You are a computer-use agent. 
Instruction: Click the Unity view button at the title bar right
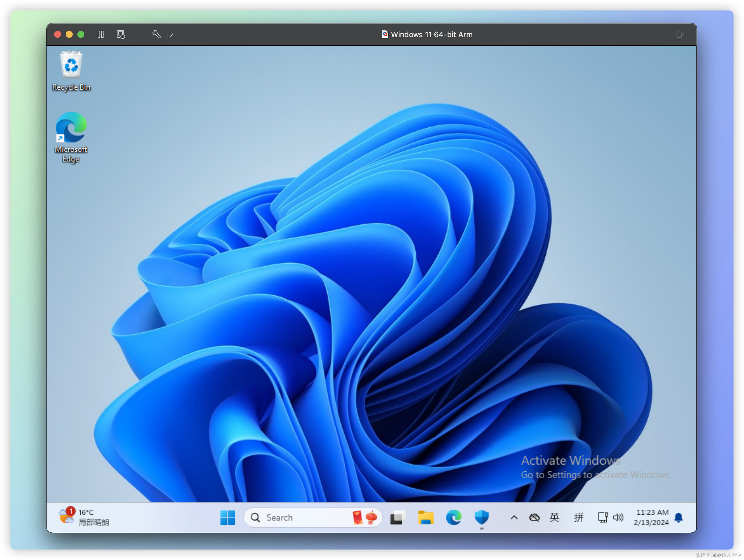679,35
